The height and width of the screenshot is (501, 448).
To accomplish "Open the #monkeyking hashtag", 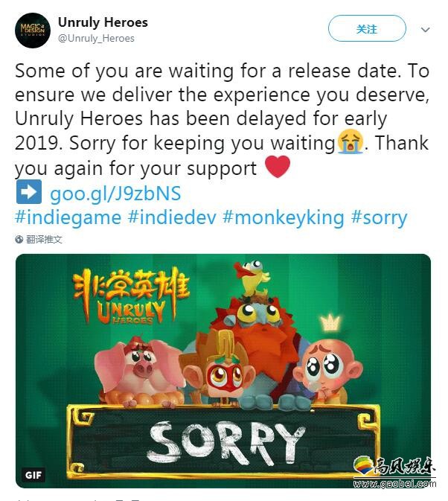I will click(284, 217).
